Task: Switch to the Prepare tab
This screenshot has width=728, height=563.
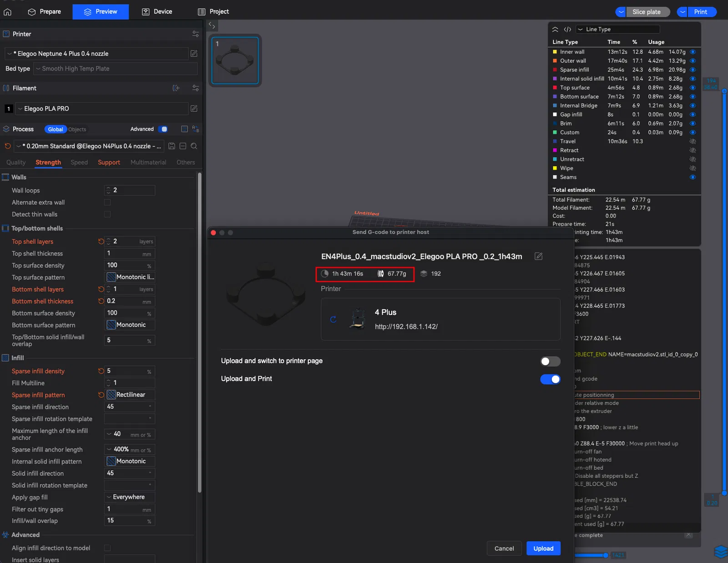Action: [45, 12]
